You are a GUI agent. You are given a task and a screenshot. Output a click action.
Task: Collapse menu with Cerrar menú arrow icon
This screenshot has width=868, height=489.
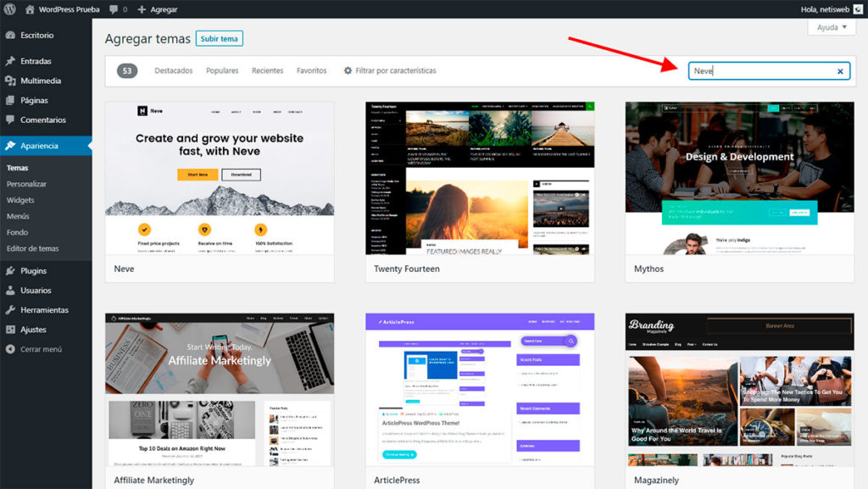[10, 349]
